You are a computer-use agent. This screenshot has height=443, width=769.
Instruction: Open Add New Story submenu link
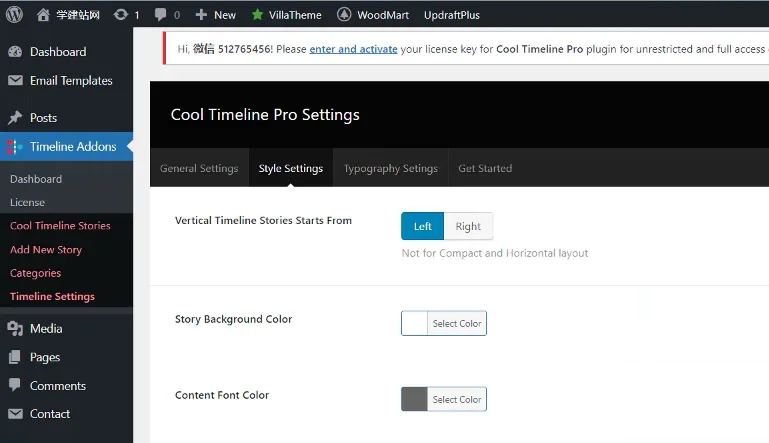click(x=46, y=250)
